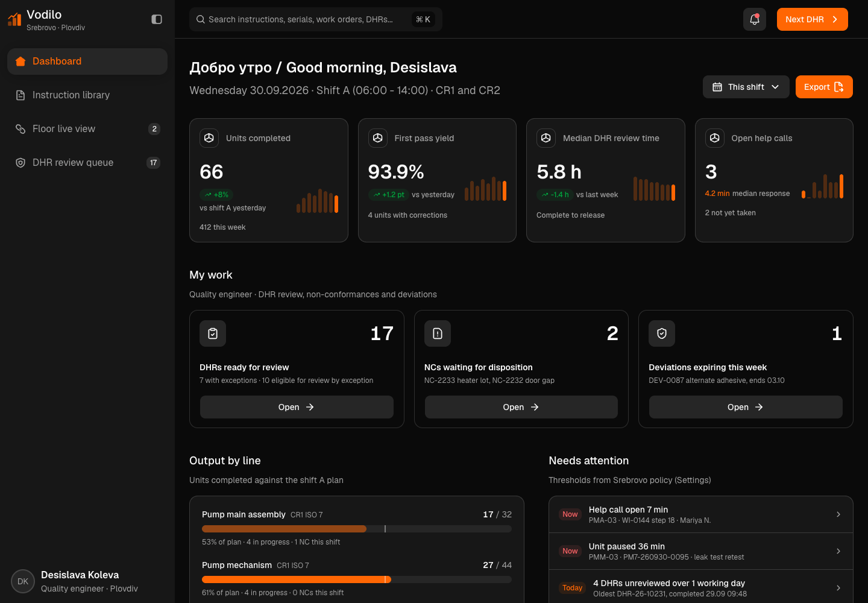The height and width of the screenshot is (603, 868).
Task: Open NCs waiting for disposition
Action: pos(521,407)
